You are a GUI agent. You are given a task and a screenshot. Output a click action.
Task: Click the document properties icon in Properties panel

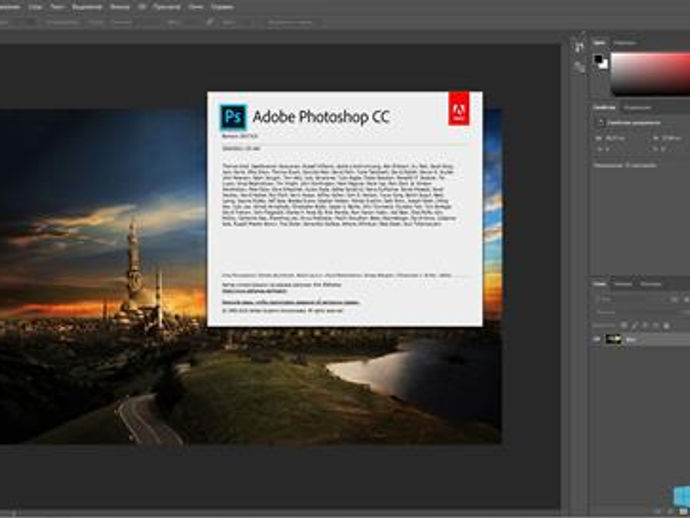(600, 123)
